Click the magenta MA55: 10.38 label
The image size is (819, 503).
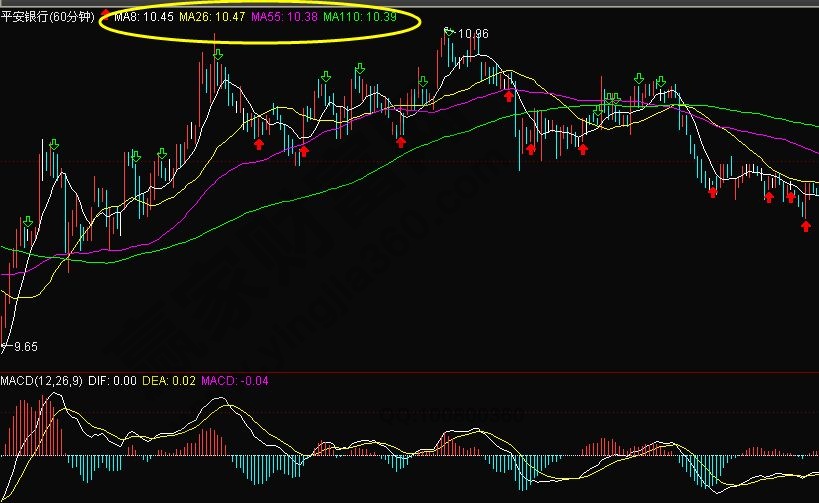pyautogui.click(x=284, y=18)
